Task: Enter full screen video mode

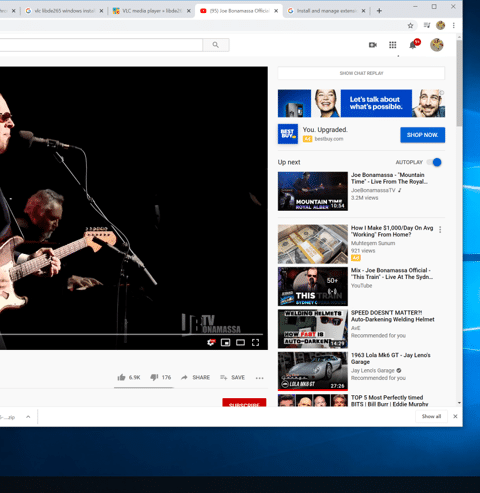Action: 255,342
